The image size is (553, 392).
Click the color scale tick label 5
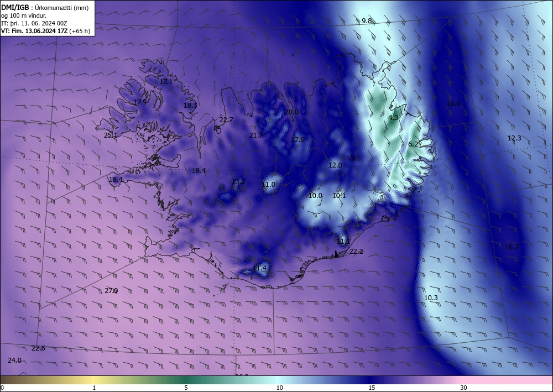(x=186, y=388)
